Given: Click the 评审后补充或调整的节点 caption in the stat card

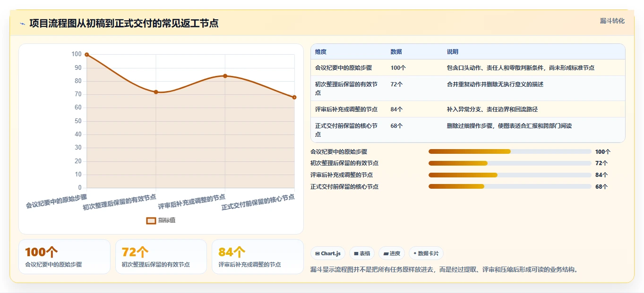Looking at the screenshot, I should point(250,265).
